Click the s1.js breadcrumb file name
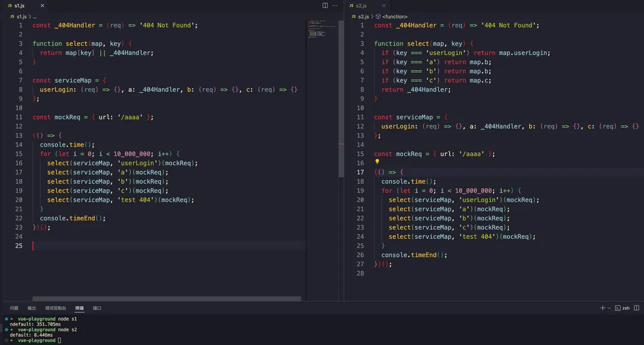Viewport: 644px width, 345px height. 21,17
